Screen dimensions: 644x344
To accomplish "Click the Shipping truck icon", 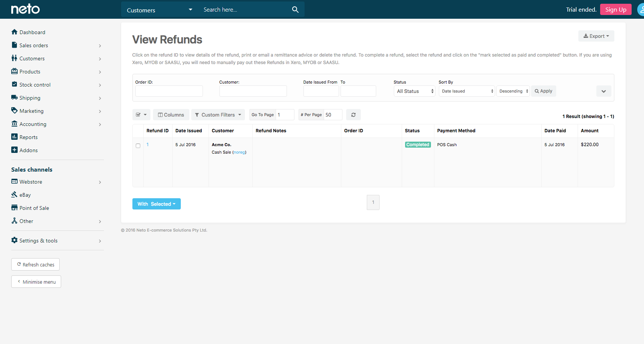I will tap(14, 97).
